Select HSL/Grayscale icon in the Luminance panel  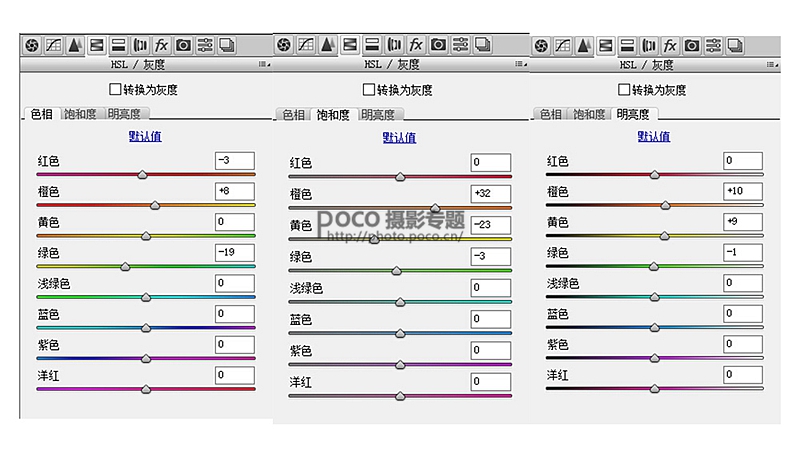tap(606, 46)
